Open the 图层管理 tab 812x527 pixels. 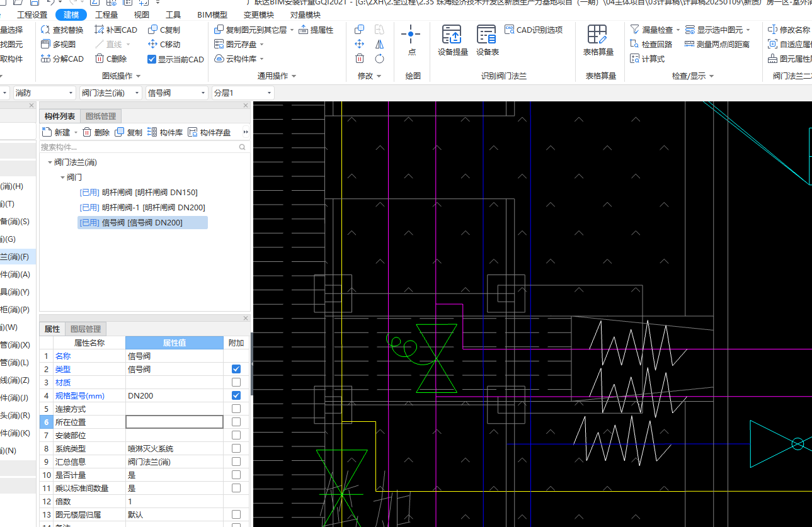(x=85, y=329)
